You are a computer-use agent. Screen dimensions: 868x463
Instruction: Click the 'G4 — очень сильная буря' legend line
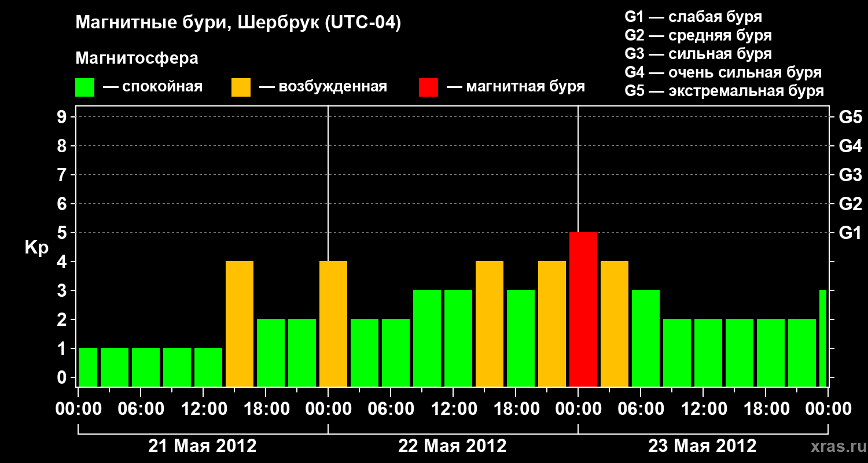pos(723,72)
